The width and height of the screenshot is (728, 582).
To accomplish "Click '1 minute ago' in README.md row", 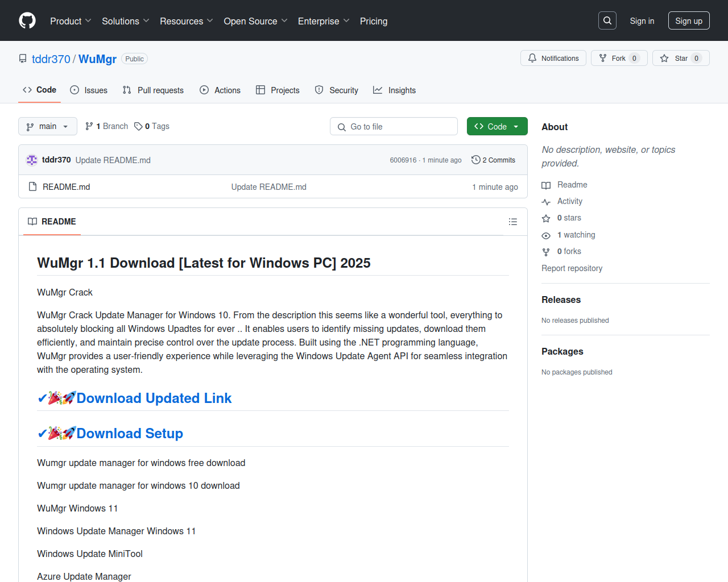I will tap(495, 187).
